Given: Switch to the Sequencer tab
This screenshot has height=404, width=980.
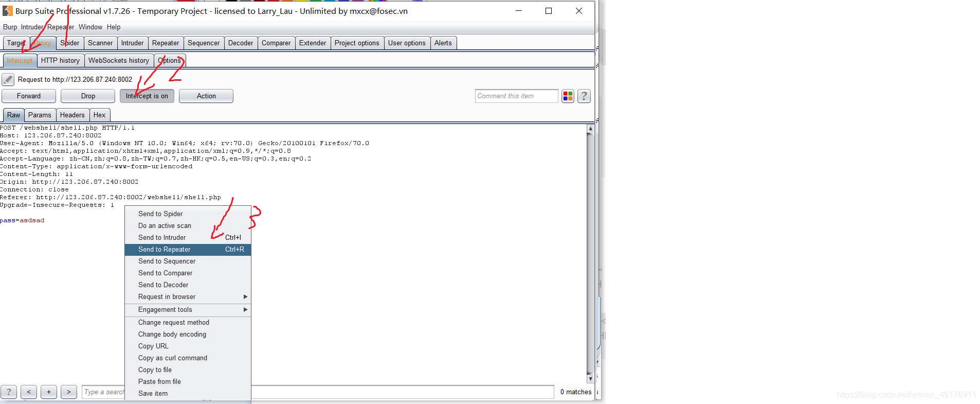Looking at the screenshot, I should click(x=204, y=43).
